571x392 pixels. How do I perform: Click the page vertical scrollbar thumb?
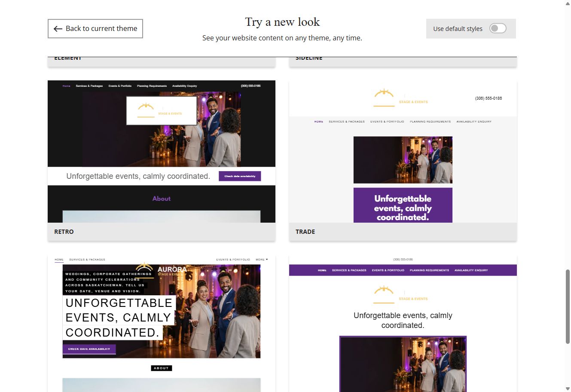pos(568,306)
